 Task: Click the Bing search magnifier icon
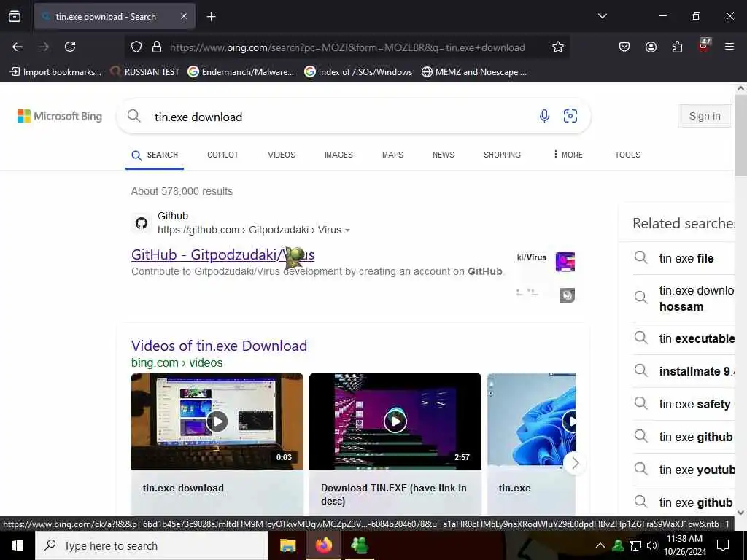coord(134,116)
